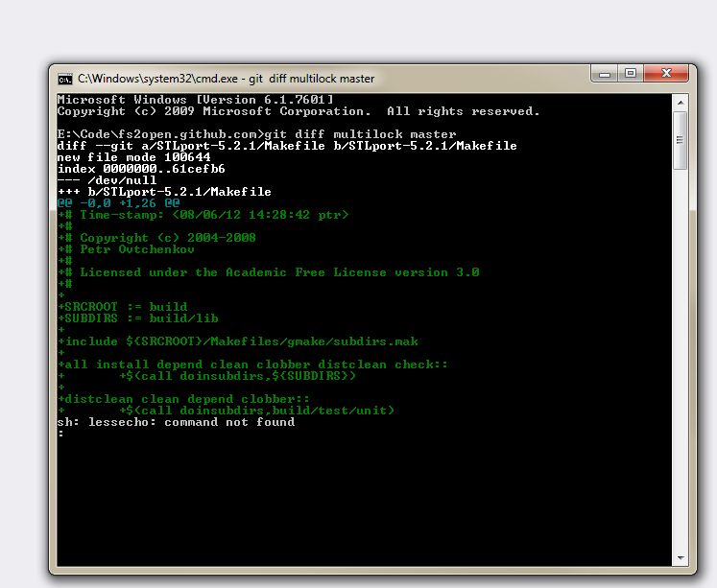Click the scrollbar down arrow
717x588 pixels.
pos(681,558)
